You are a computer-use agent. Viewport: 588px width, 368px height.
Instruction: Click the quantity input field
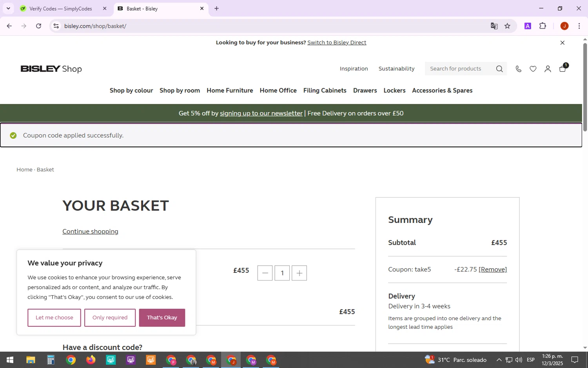click(282, 273)
